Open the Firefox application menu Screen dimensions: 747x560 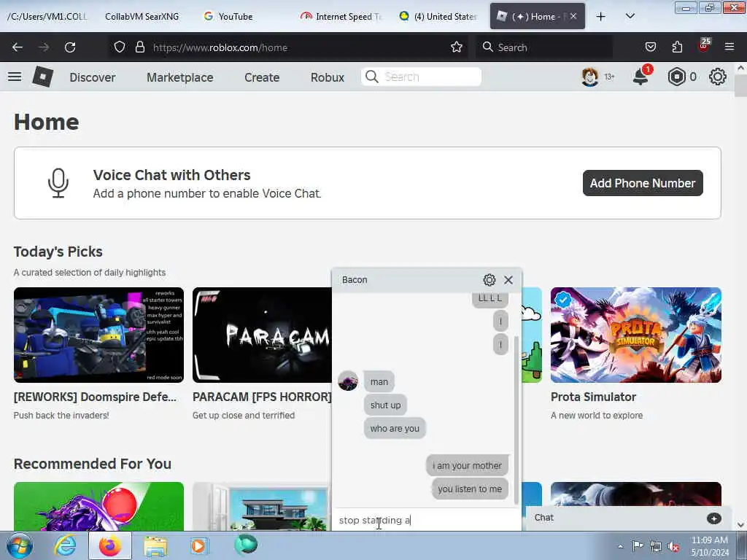tap(729, 47)
